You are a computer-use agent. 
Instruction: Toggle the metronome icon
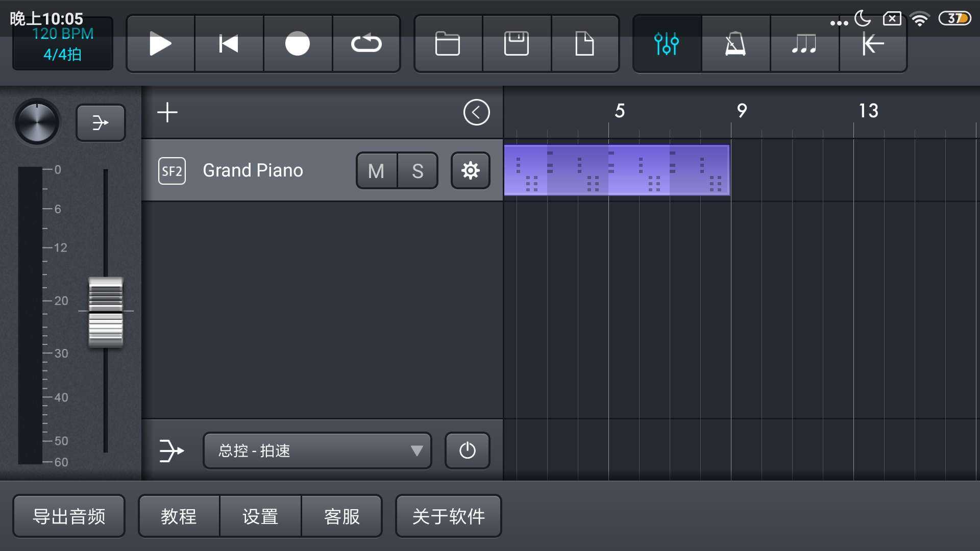click(736, 44)
